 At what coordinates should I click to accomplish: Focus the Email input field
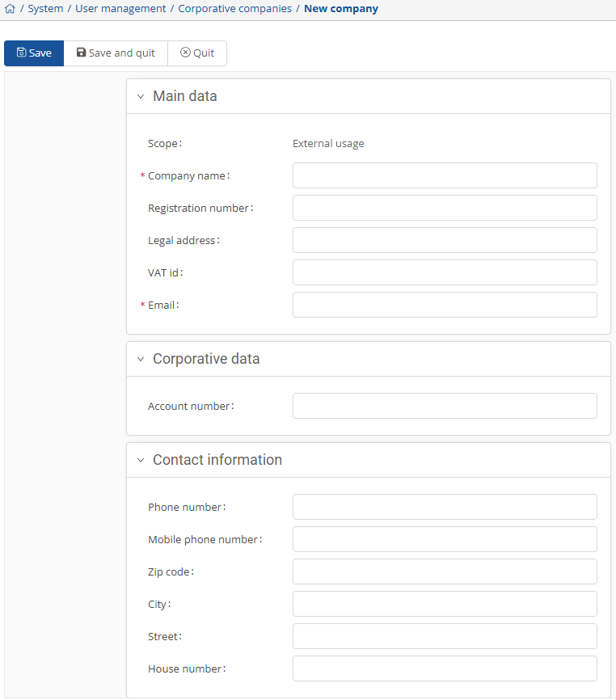(445, 305)
